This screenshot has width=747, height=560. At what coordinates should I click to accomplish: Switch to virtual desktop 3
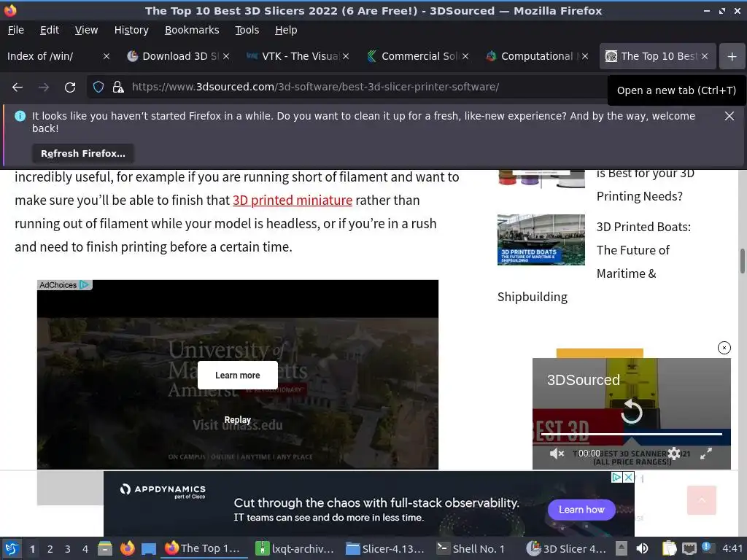click(68, 549)
